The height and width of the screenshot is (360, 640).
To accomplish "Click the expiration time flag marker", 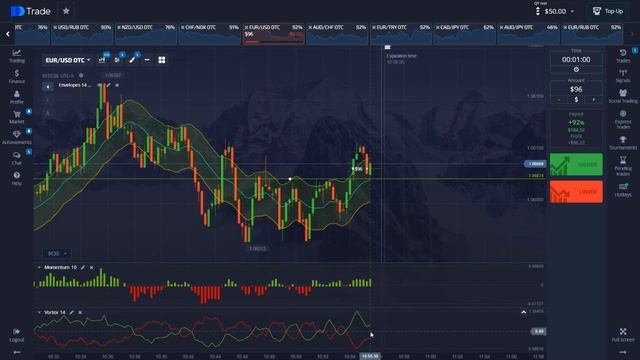I will click(x=387, y=47).
